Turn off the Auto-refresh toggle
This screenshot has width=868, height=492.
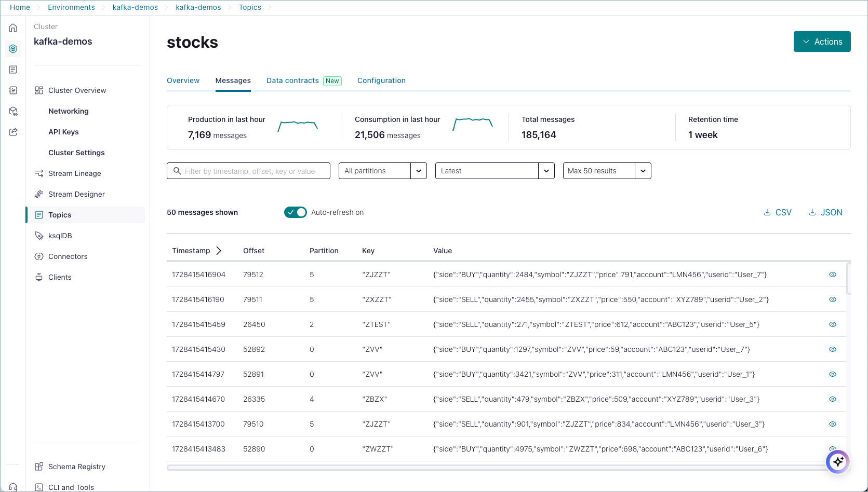(295, 212)
